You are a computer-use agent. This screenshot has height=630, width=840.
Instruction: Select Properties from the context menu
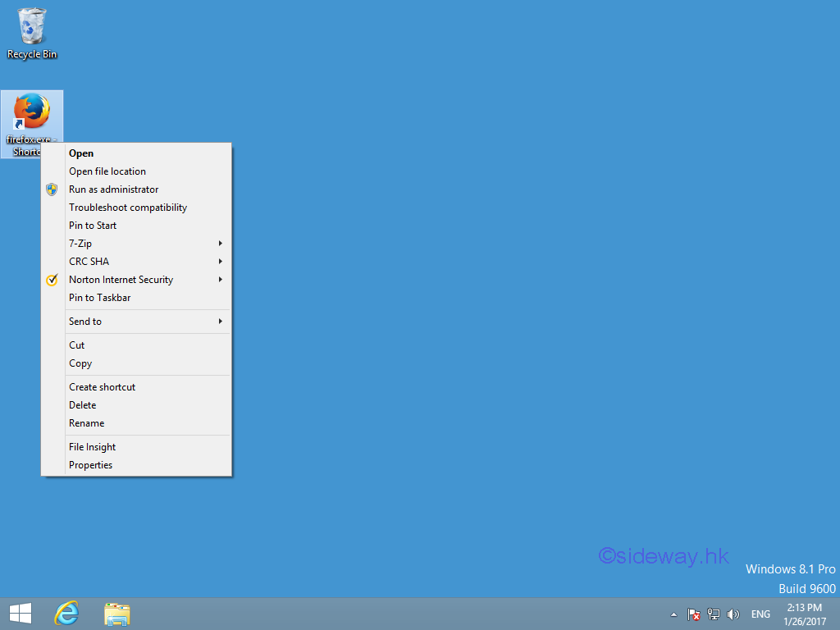[91, 465]
